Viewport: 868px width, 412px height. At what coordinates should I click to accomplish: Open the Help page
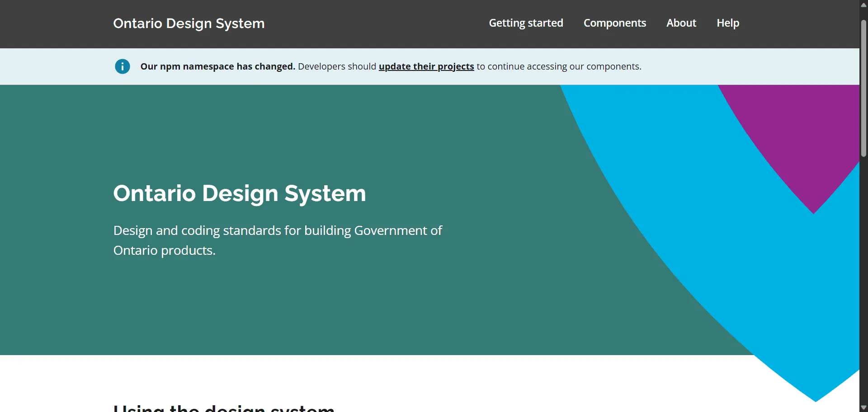[x=727, y=23]
